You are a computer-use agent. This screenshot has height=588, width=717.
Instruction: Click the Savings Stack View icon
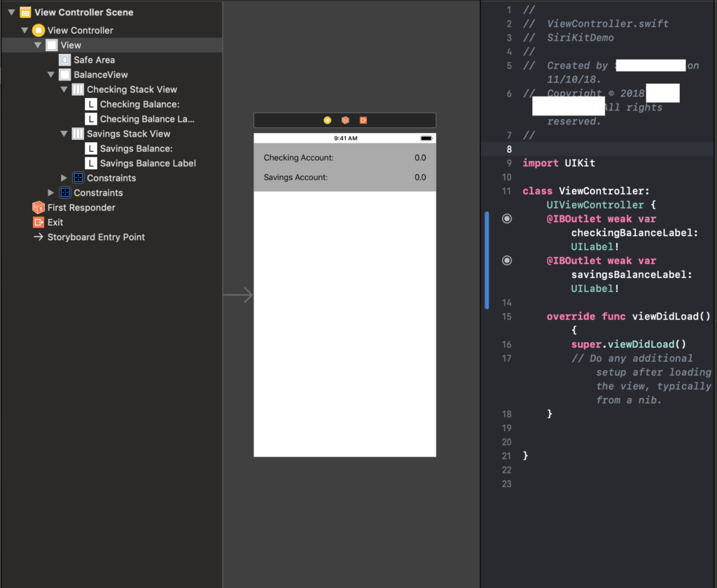(x=78, y=134)
